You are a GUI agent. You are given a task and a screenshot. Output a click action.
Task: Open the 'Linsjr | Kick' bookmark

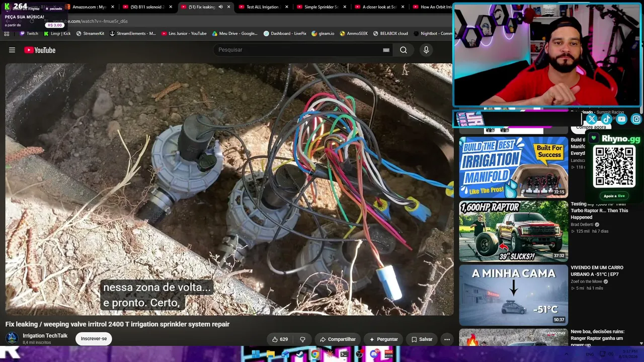click(x=57, y=34)
